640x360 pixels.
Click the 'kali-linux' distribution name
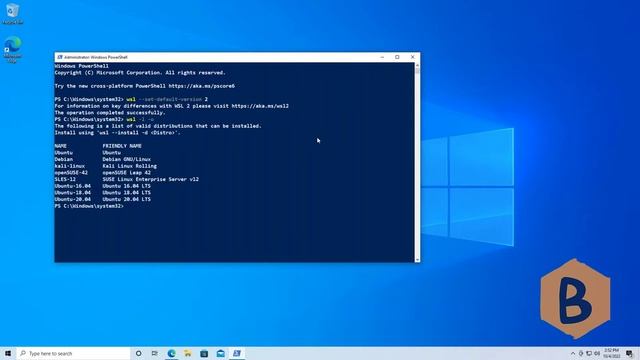coord(70,166)
